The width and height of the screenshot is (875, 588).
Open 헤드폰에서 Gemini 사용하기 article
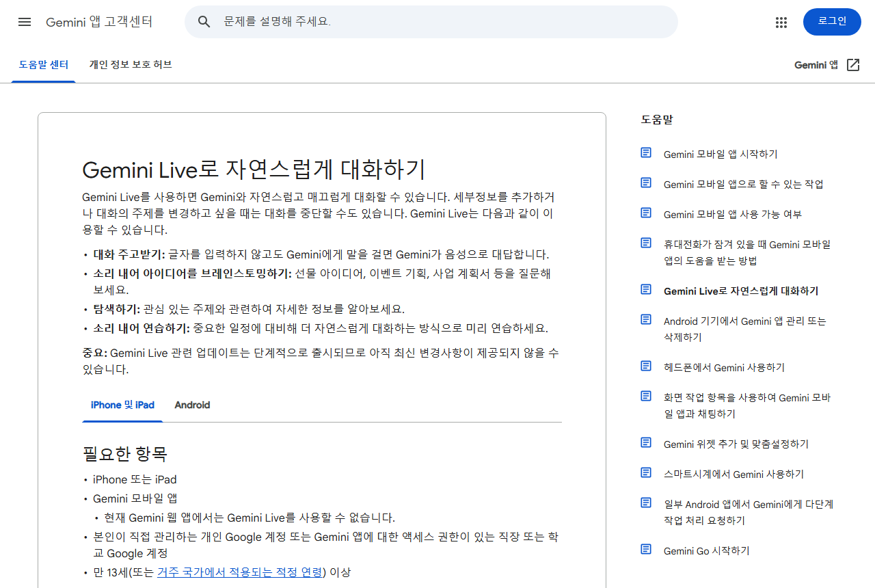[724, 368]
